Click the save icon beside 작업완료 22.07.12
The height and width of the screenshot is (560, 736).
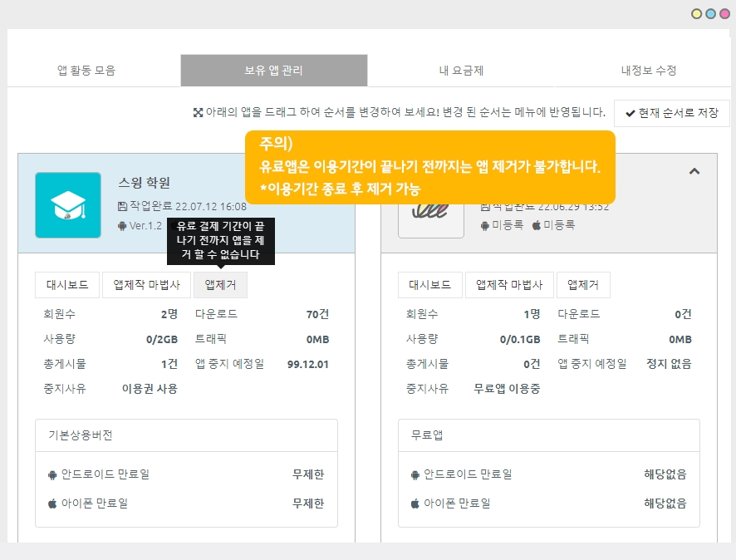tap(123, 206)
